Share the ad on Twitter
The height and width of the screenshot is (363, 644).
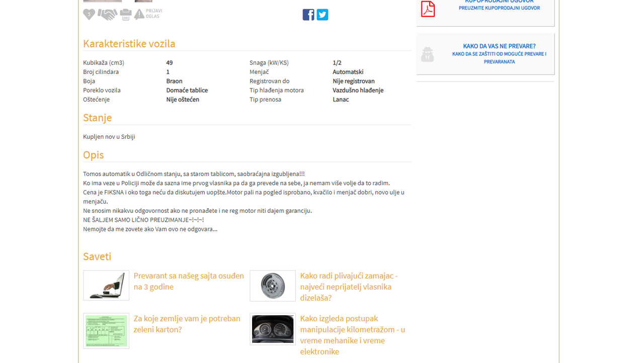pos(323,15)
